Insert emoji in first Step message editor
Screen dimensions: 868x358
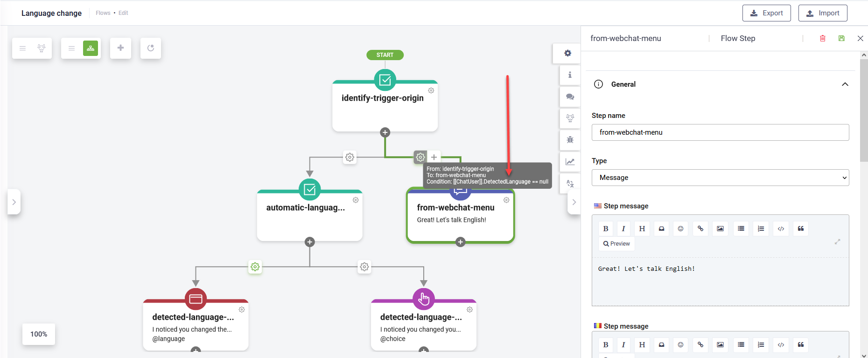pos(680,228)
